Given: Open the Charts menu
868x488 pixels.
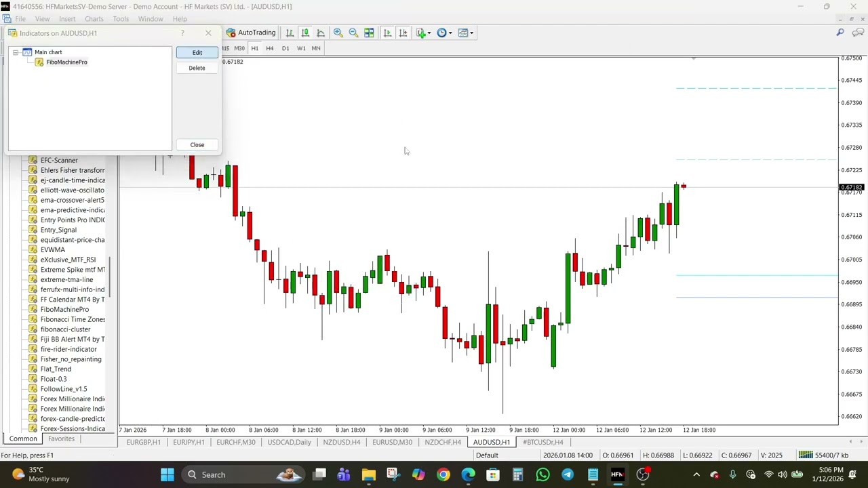Looking at the screenshot, I should point(94,19).
